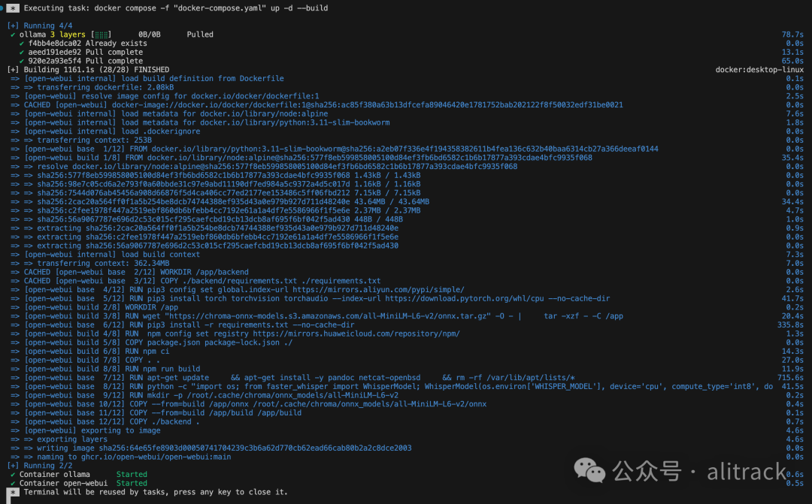Click the "base 10/12 COPY --from=build /app/onnx" line
812x504 pixels.
[x=249, y=403]
